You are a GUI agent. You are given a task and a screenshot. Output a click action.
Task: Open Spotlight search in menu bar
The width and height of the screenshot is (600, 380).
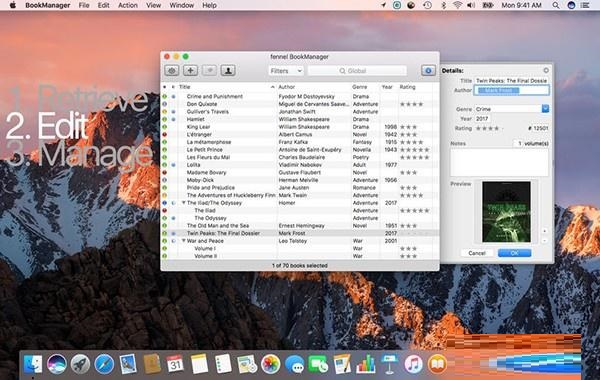(556, 5)
